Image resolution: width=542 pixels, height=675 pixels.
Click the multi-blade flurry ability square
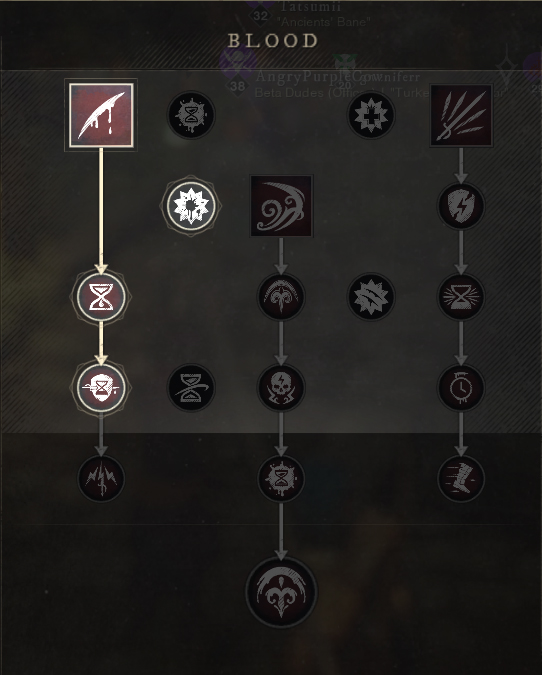coord(461,115)
